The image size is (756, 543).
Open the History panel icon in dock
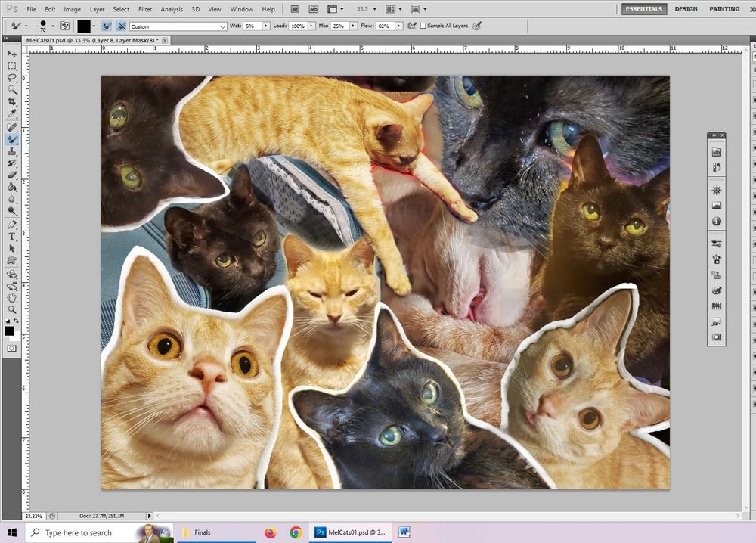tap(717, 167)
